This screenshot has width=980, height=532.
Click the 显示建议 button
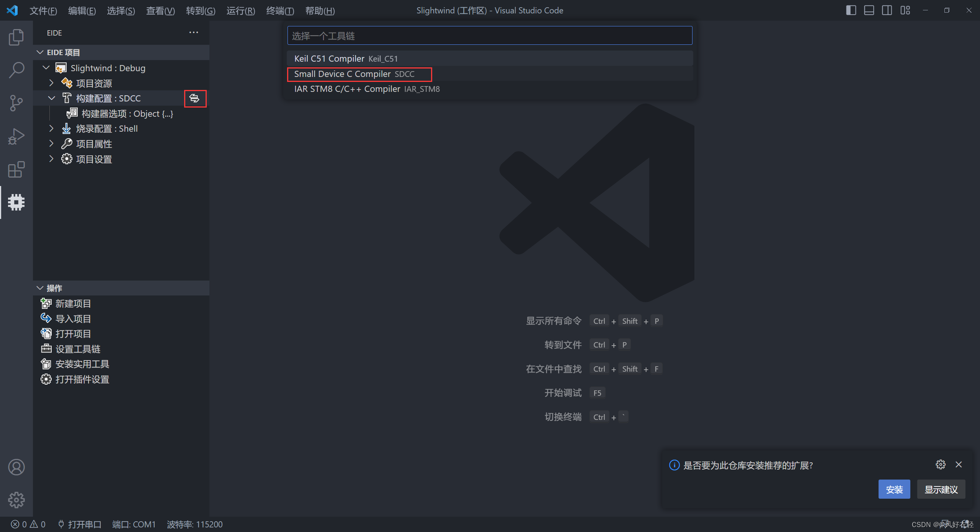coord(941,489)
